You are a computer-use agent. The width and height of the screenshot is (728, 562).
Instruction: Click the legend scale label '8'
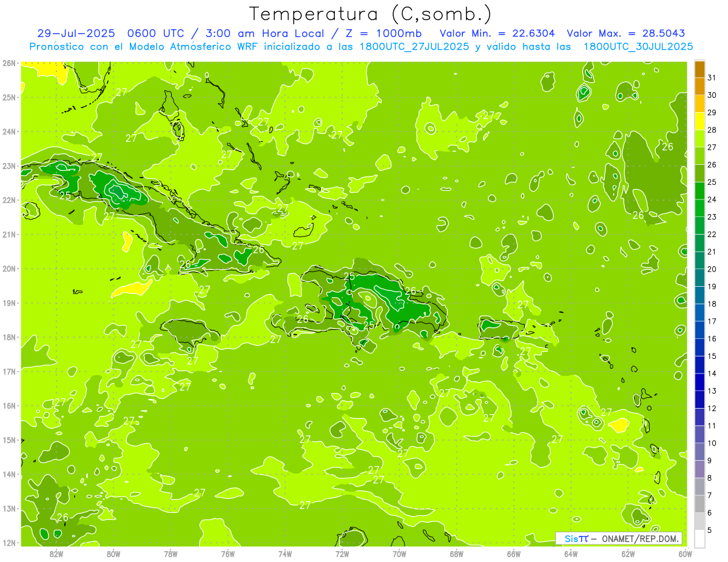(x=710, y=478)
